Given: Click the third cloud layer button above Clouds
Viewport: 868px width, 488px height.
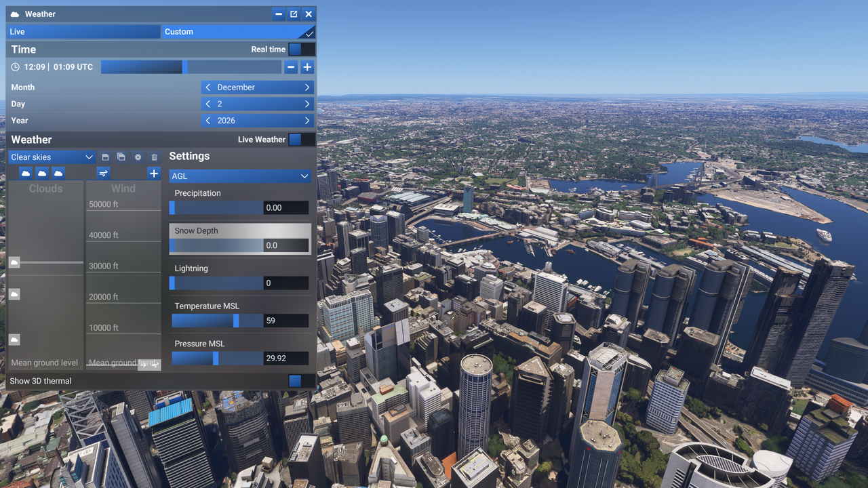Looking at the screenshot, I should point(58,174).
